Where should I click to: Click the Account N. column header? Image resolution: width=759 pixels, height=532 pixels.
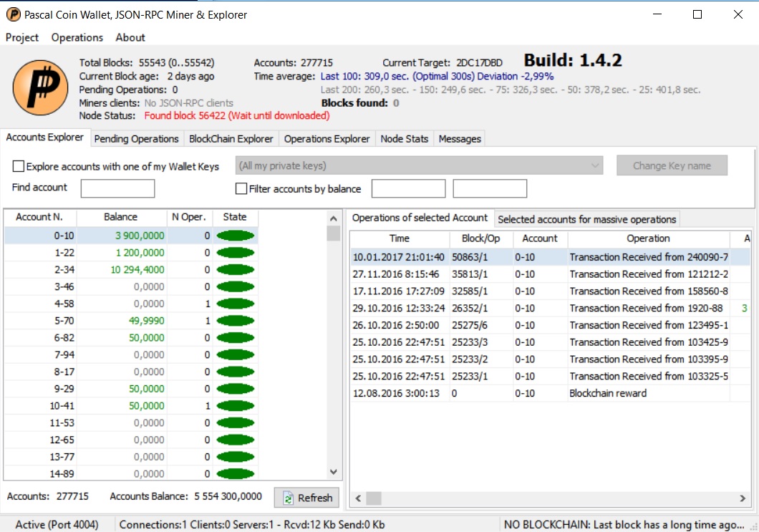[x=39, y=217]
